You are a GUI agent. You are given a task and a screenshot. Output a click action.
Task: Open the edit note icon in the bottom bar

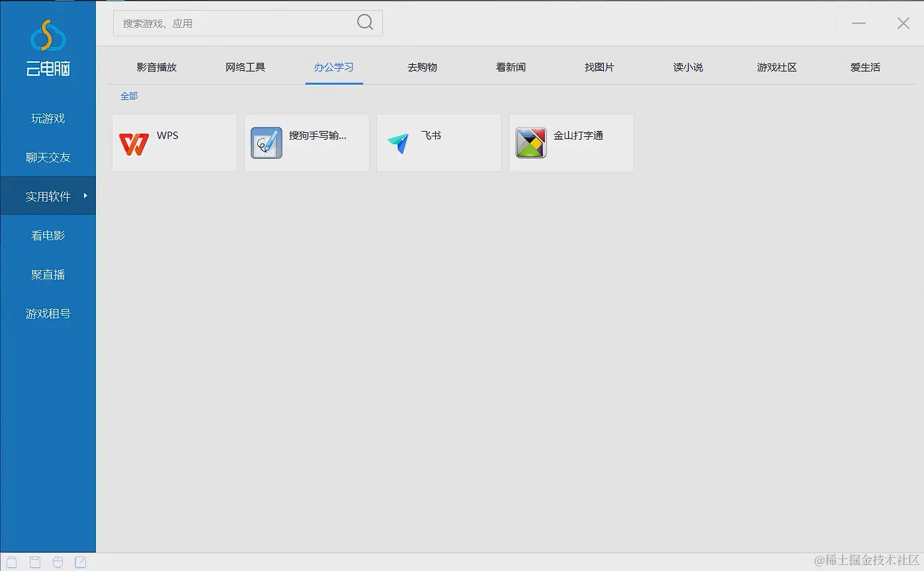81,561
